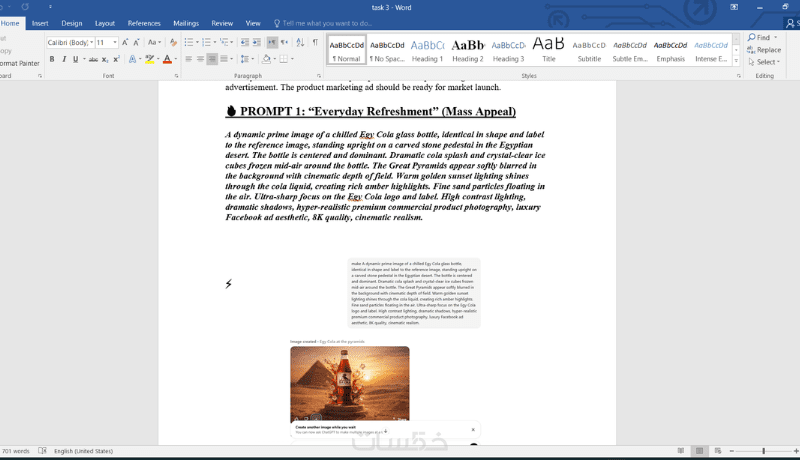Viewport: 800px width, 460px height.
Task: Click Format Painter button
Action: click(19, 63)
